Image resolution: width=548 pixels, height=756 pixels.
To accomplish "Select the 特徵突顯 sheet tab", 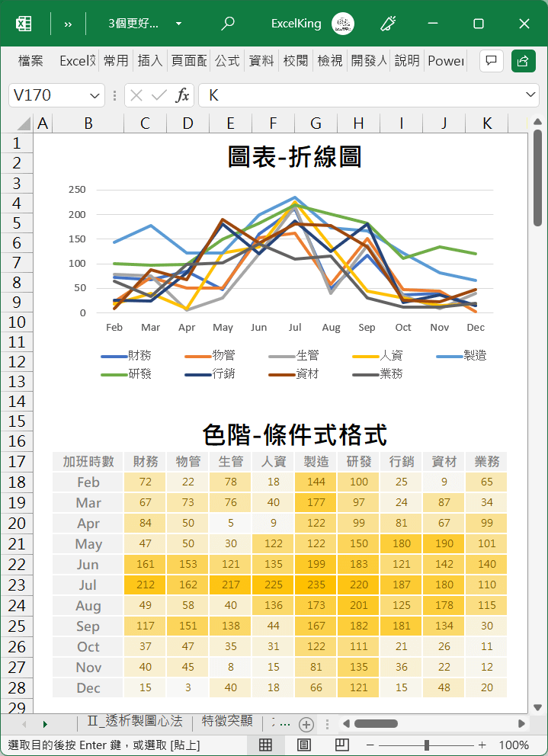I will (x=227, y=721).
